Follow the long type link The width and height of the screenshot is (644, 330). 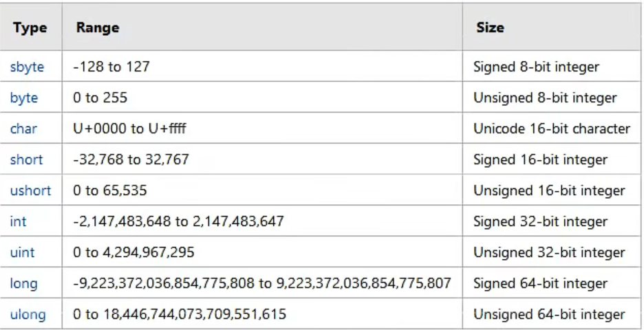(23, 284)
